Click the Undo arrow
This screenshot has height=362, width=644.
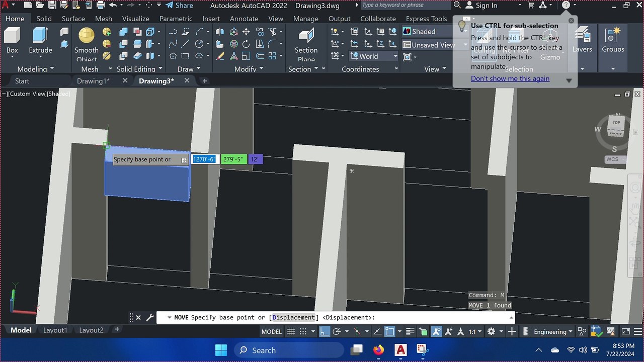113,6
